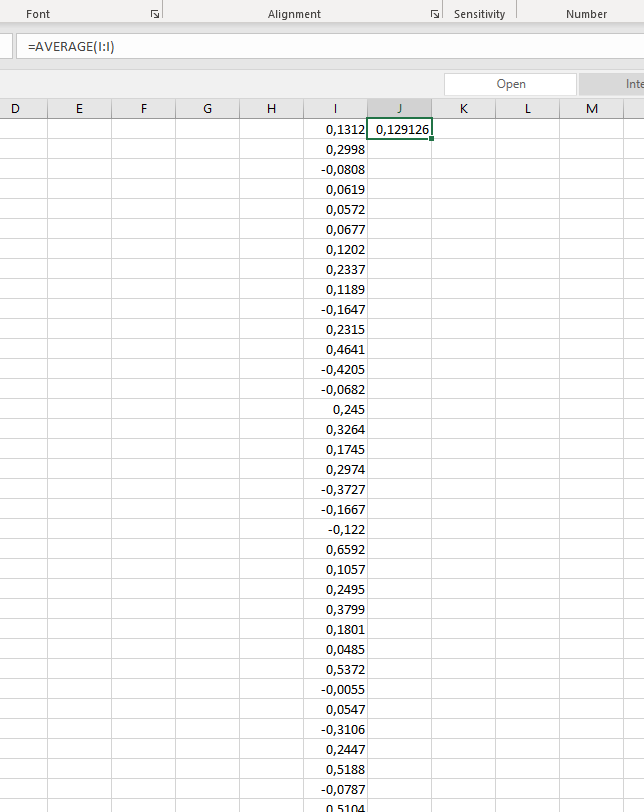Select the cell with value 0,1312

335,129
